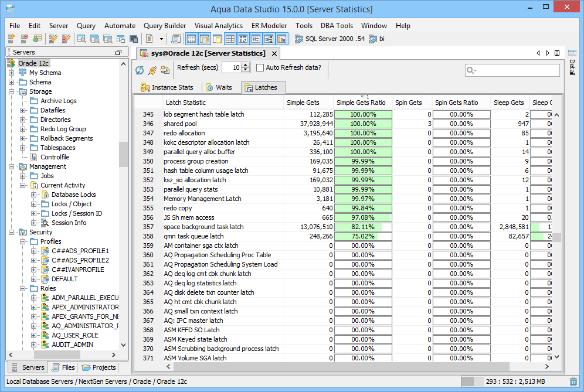The height and width of the screenshot is (392, 584).
Task: Expand the Jobs tree node
Action: pyautogui.click(x=23, y=176)
